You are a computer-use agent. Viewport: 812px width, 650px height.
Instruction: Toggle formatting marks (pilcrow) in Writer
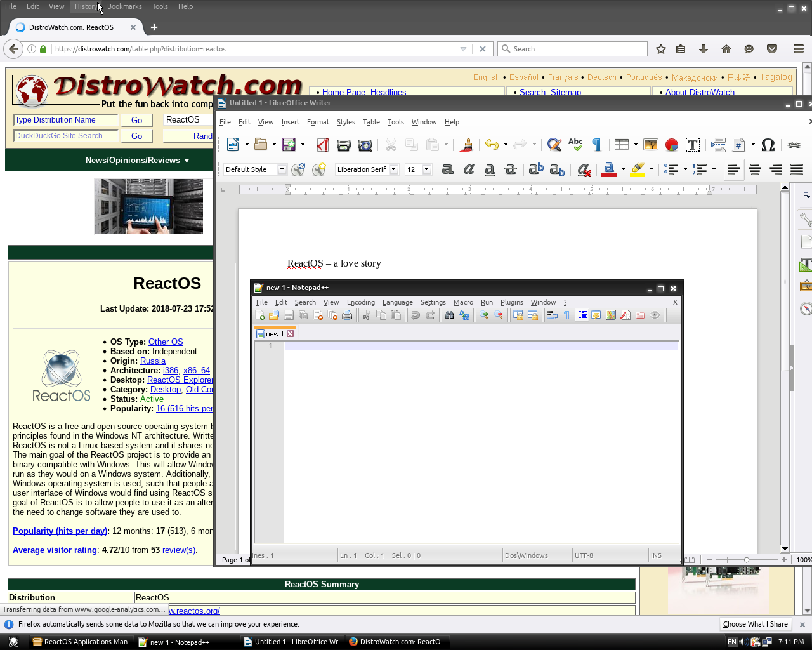point(596,145)
